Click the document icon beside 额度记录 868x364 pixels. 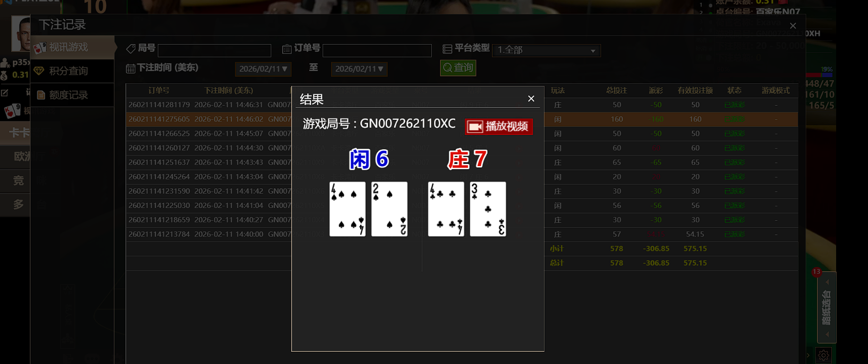(41, 96)
